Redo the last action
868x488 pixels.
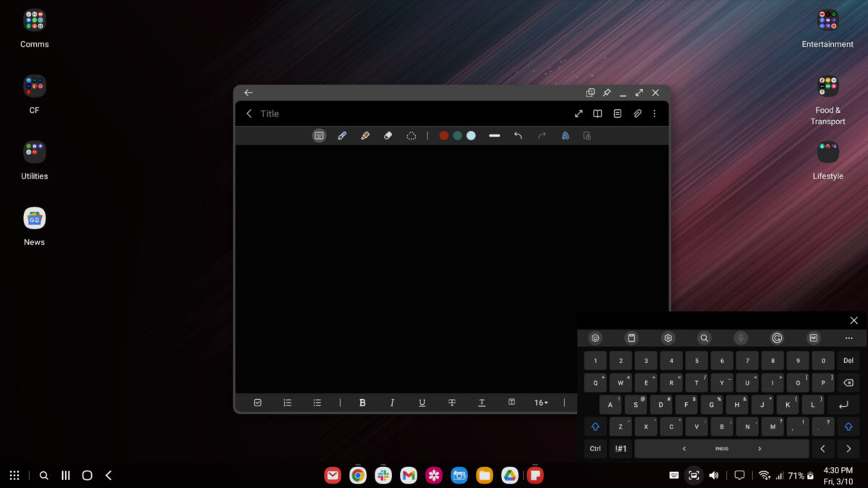(x=542, y=135)
